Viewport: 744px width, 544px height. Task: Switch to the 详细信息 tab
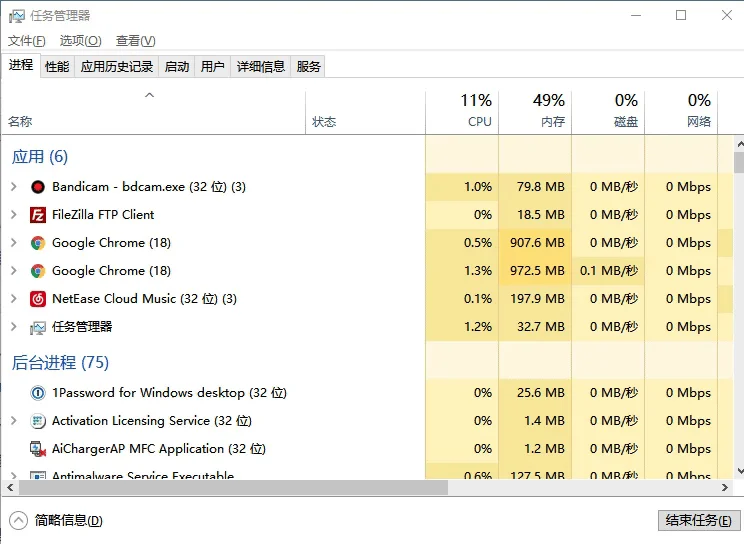pyautogui.click(x=260, y=66)
